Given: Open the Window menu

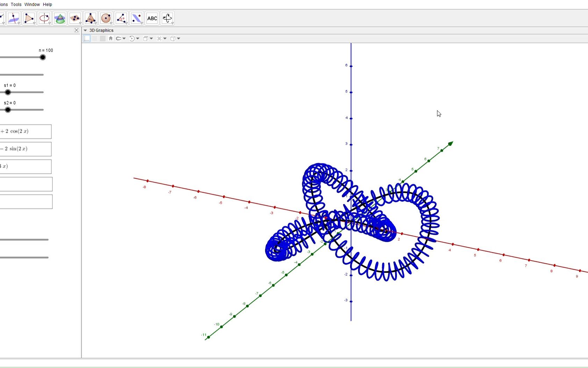Looking at the screenshot, I should tap(32, 4).
